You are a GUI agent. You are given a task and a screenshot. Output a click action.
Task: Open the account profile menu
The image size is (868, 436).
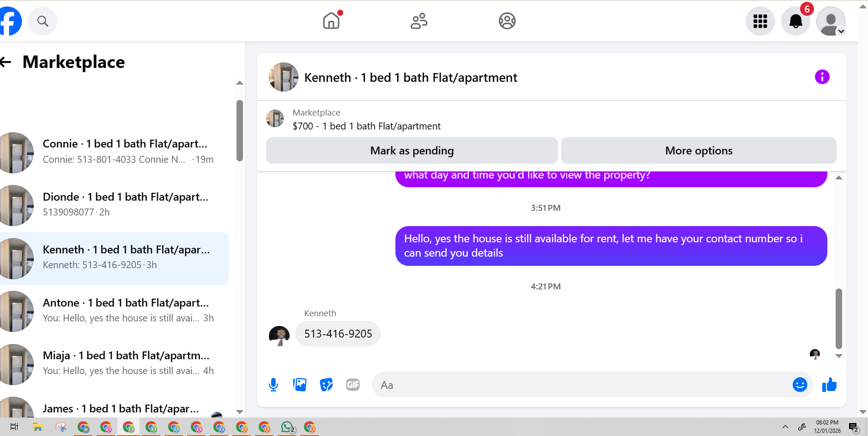831,21
